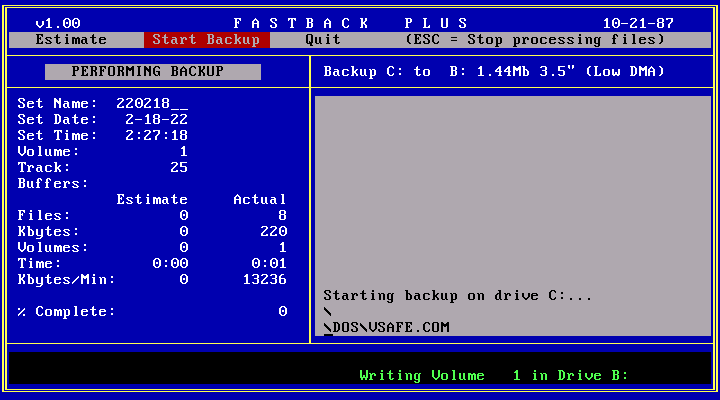Click the Backup C: to B: description line
720x400 pixels.
click(494, 72)
